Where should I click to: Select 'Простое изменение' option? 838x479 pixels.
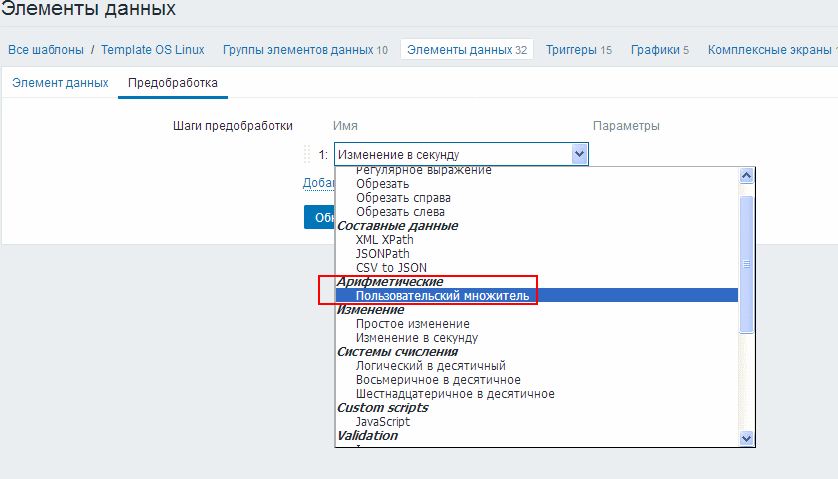pos(412,324)
